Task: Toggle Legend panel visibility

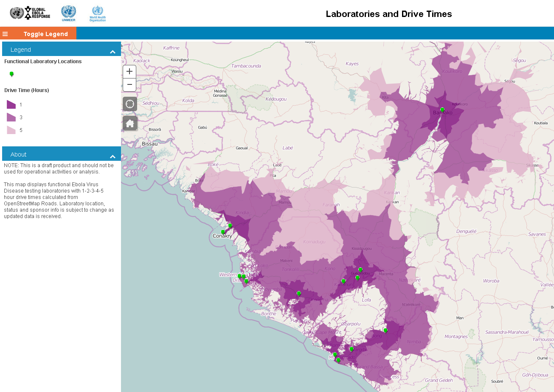Action: tap(45, 34)
